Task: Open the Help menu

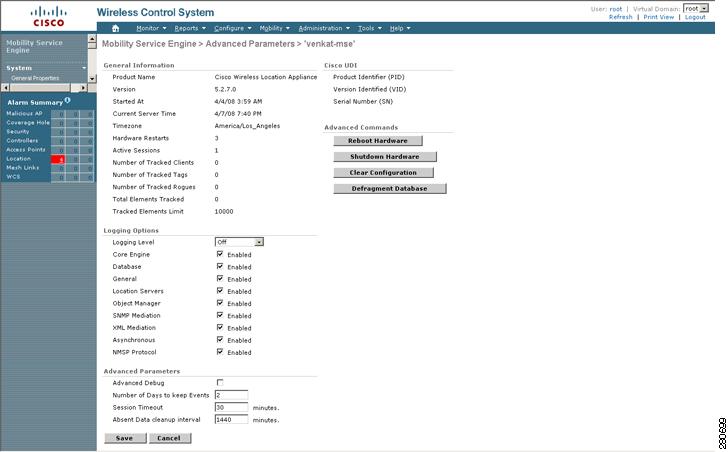Action: 400,28
